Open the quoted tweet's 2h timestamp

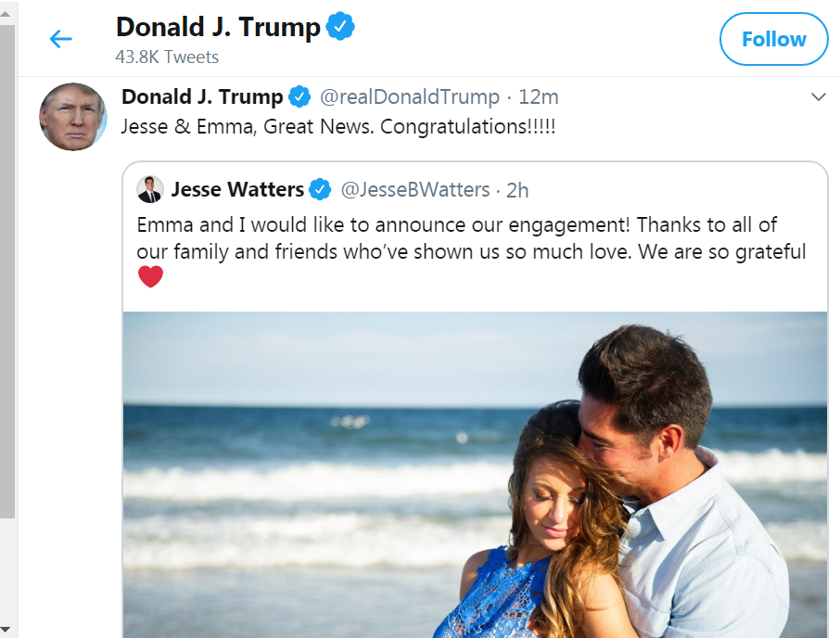click(x=517, y=190)
